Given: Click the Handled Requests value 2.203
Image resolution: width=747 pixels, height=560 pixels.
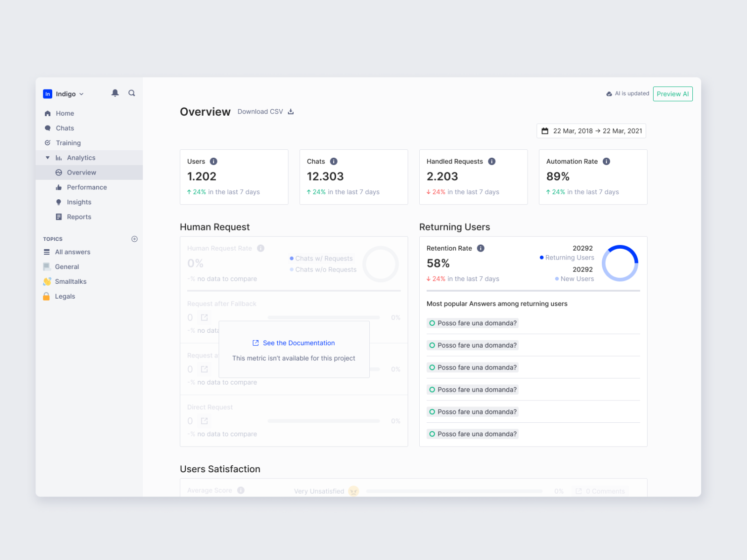Looking at the screenshot, I should (442, 176).
